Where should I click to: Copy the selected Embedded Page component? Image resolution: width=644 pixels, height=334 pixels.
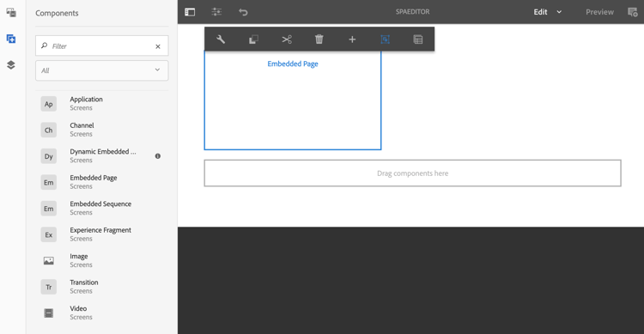click(x=253, y=39)
